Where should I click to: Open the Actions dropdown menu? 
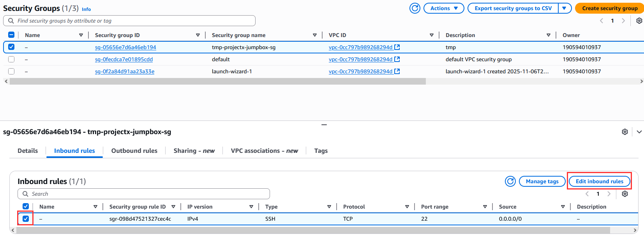pyautogui.click(x=444, y=8)
